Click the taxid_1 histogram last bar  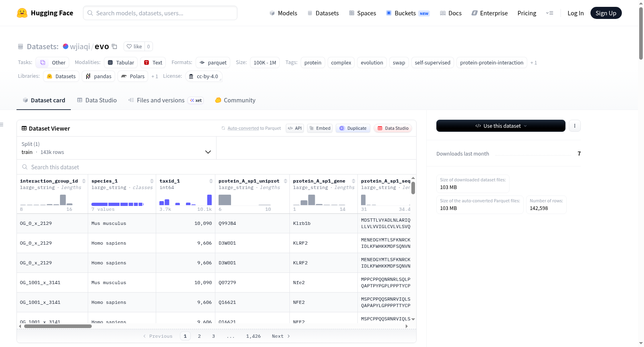click(x=209, y=200)
